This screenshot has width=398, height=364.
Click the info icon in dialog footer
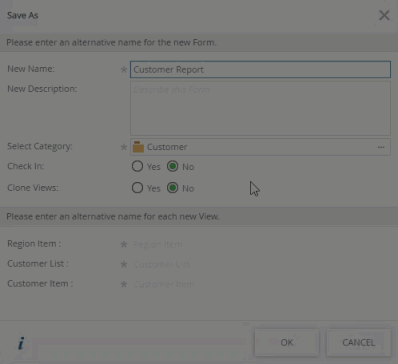coord(21,343)
